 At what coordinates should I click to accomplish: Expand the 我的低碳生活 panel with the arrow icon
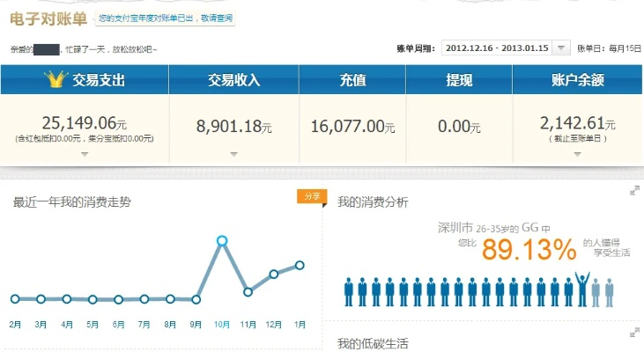tap(633, 333)
